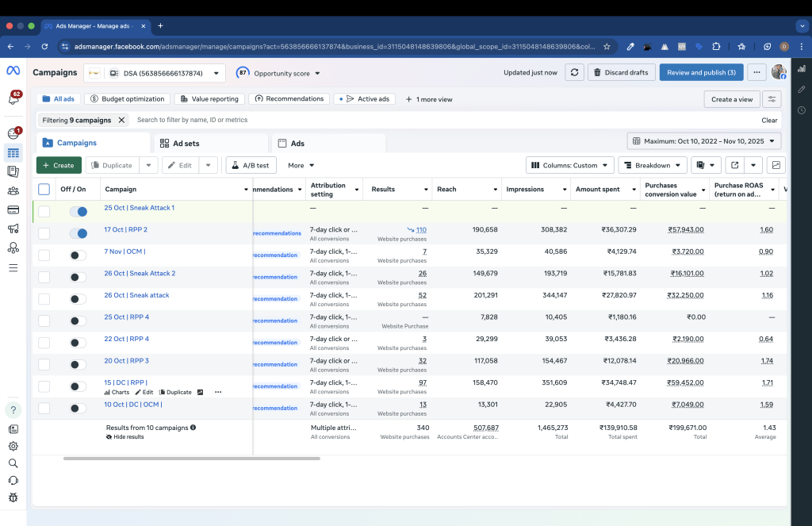Open the date range picker dropdown

pyautogui.click(x=704, y=141)
